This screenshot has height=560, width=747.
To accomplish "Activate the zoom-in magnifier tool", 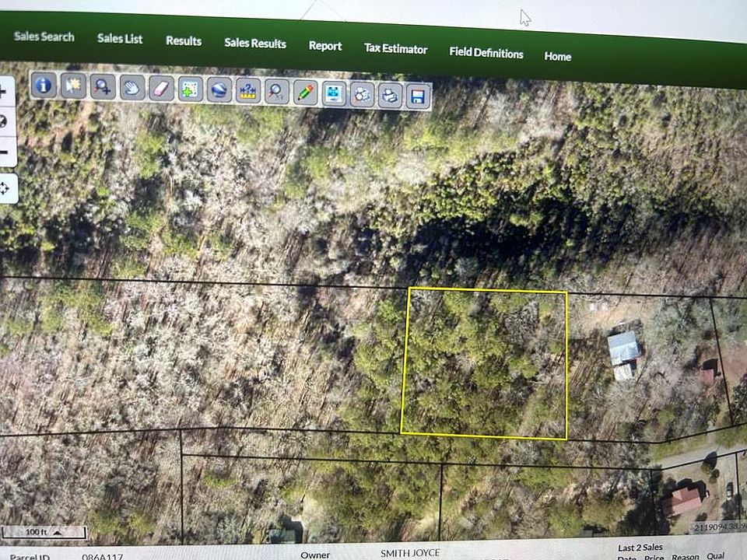I will coord(103,86).
